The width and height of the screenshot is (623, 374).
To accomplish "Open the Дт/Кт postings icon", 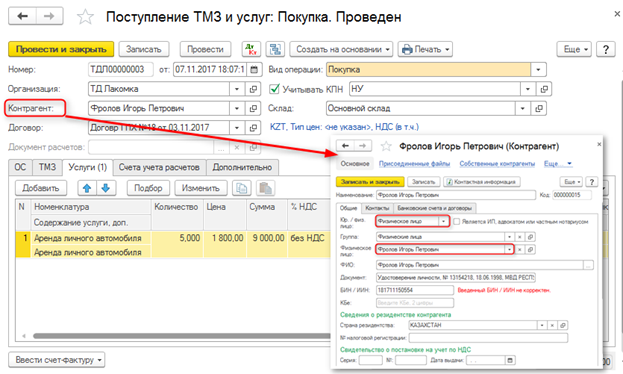I will click(251, 49).
